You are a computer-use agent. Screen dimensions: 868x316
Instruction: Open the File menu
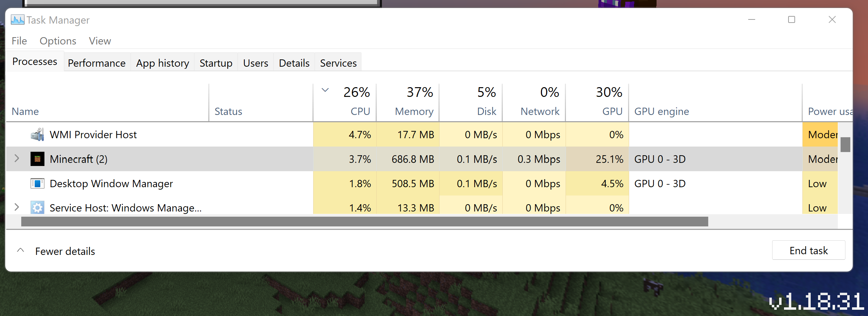click(x=19, y=41)
